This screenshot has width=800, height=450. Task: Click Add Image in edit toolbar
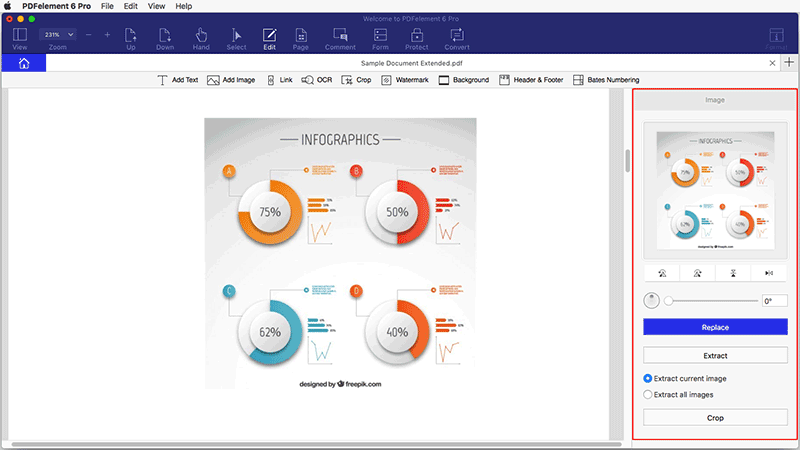click(x=231, y=80)
